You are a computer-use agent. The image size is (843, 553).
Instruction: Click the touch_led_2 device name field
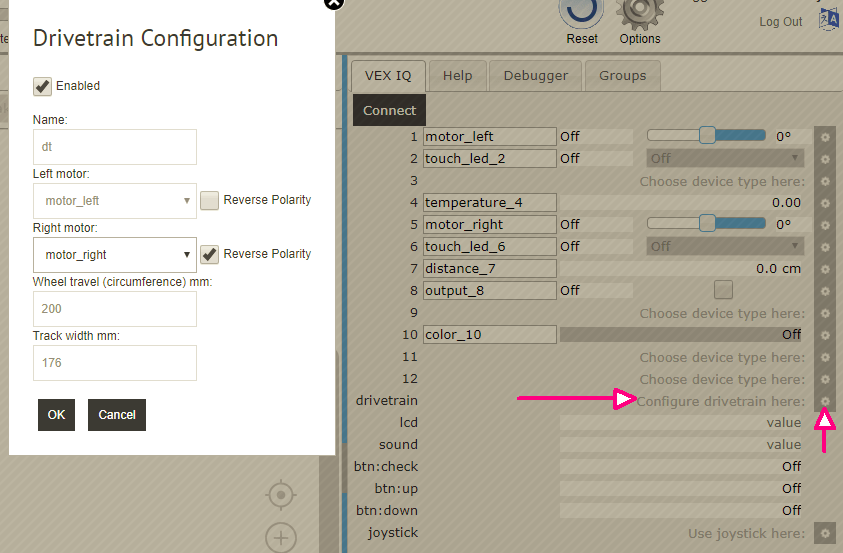pyautogui.click(x=490, y=159)
